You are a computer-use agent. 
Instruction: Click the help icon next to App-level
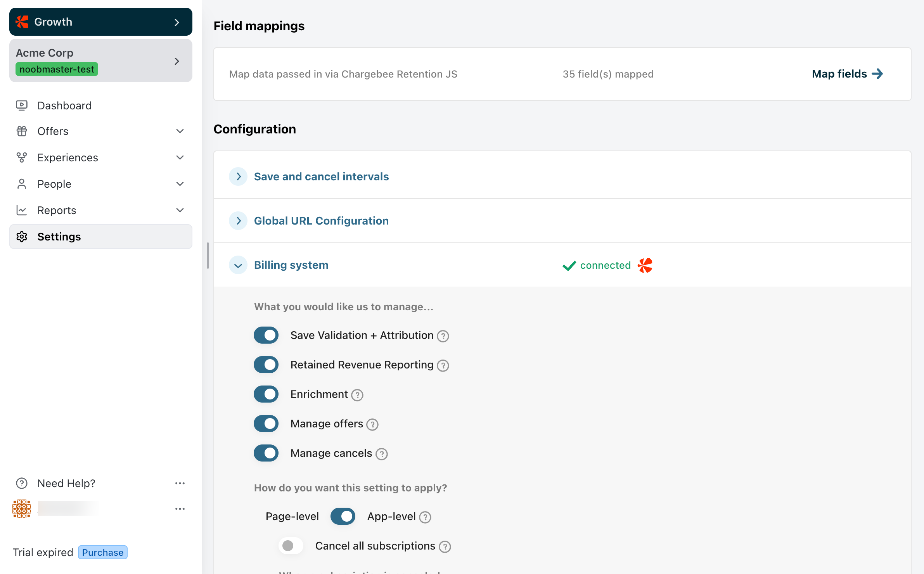point(425,517)
